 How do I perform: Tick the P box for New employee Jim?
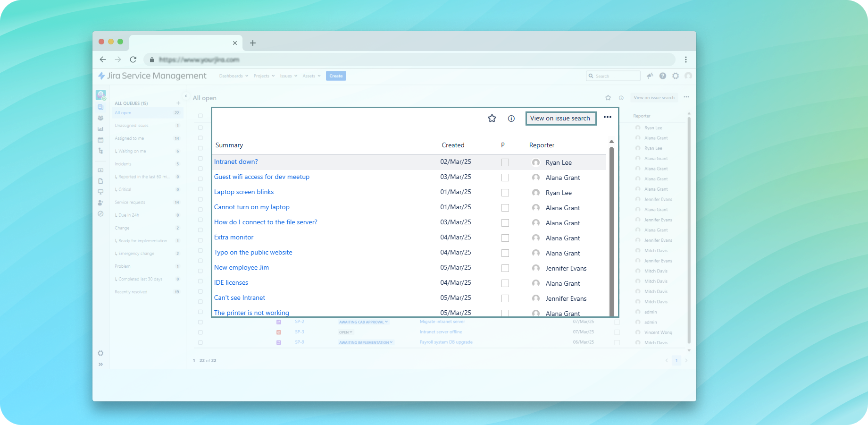point(505,268)
